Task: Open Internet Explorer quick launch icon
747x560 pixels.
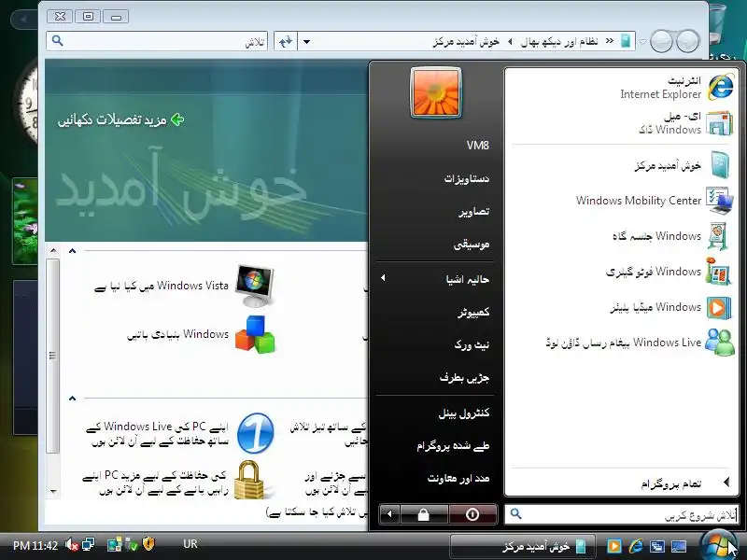Action: pos(636,546)
